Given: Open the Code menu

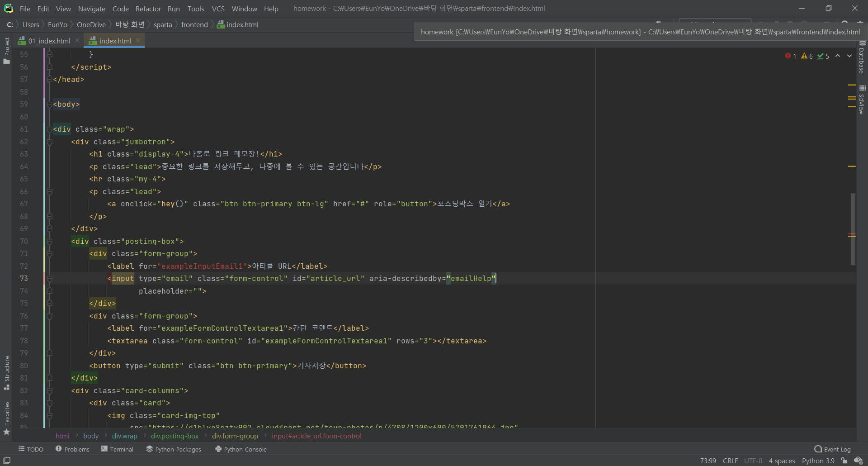Looking at the screenshot, I should coord(121,9).
